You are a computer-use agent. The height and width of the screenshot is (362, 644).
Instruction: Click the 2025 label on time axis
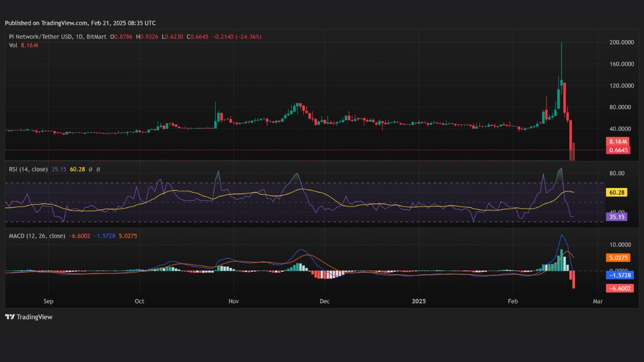tap(419, 301)
